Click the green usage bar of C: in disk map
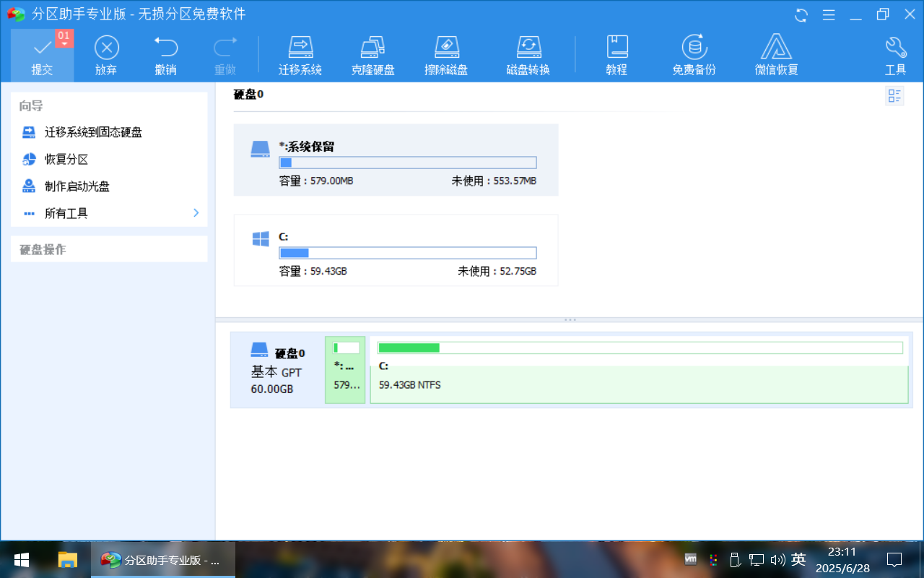The height and width of the screenshot is (578, 924). (640, 348)
